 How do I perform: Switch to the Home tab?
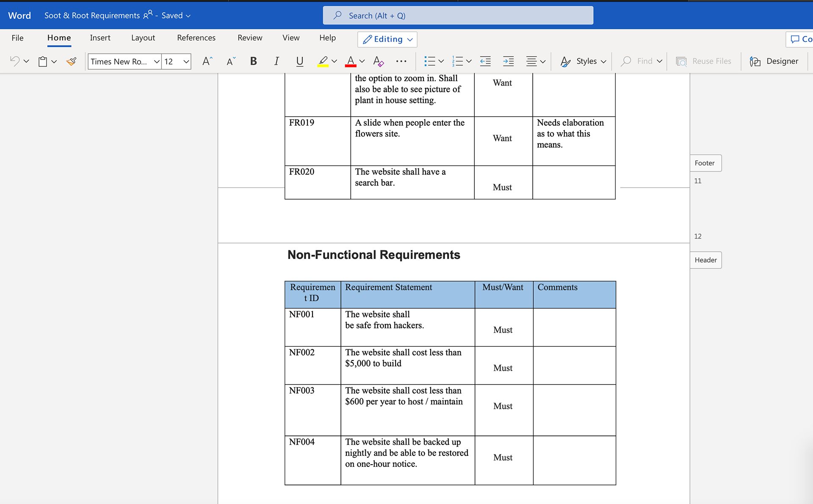click(x=59, y=38)
